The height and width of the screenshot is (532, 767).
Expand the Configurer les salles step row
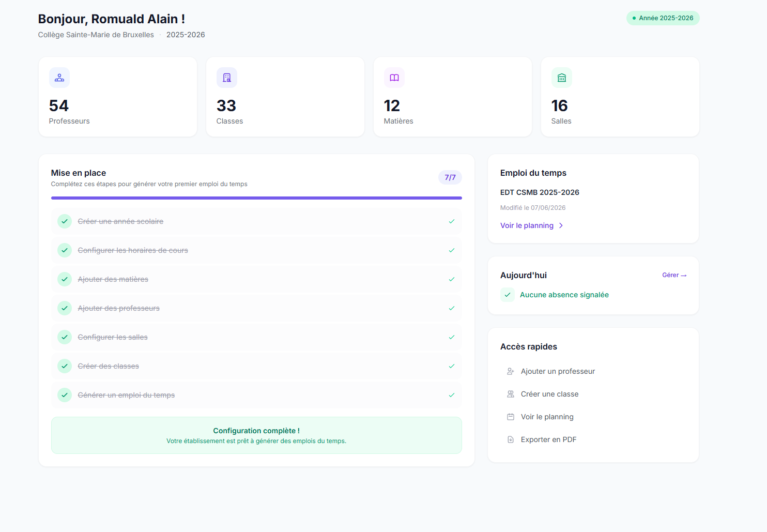coord(256,337)
